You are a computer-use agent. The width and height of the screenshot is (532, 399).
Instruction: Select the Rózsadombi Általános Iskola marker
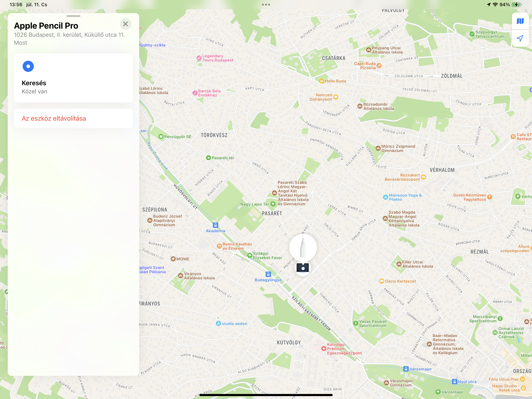(360, 106)
